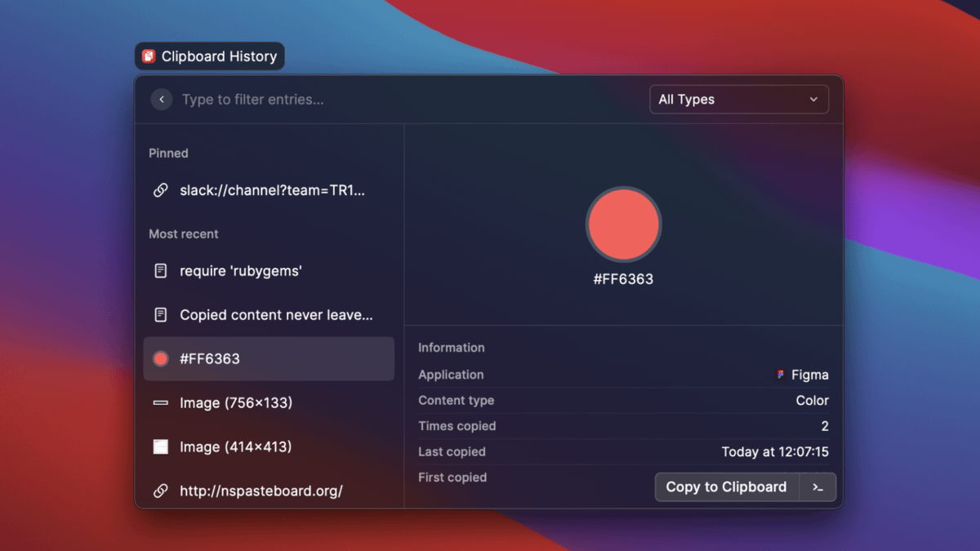Click the Clipboard History app icon
980x551 pixels.
pos(149,56)
